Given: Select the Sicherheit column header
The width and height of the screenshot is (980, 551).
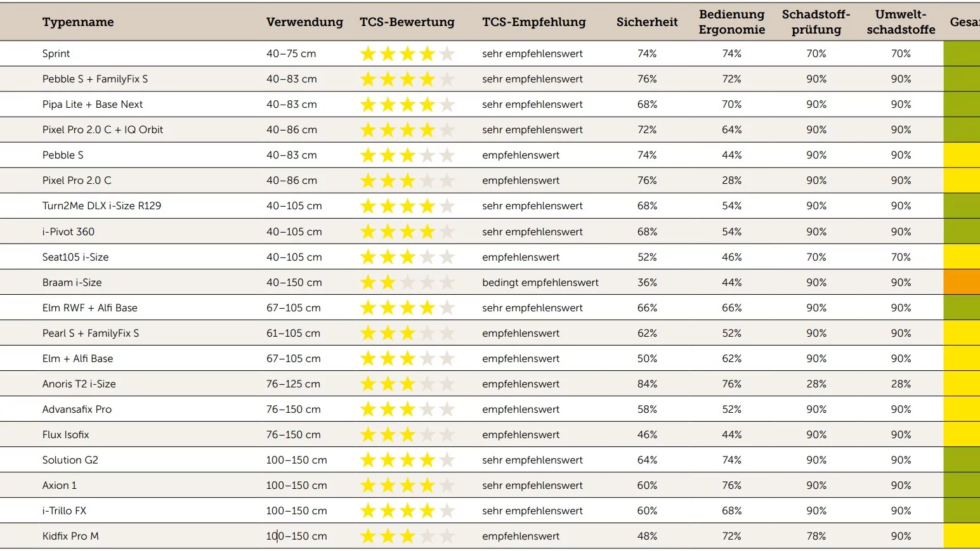Looking at the screenshot, I should point(647,22).
